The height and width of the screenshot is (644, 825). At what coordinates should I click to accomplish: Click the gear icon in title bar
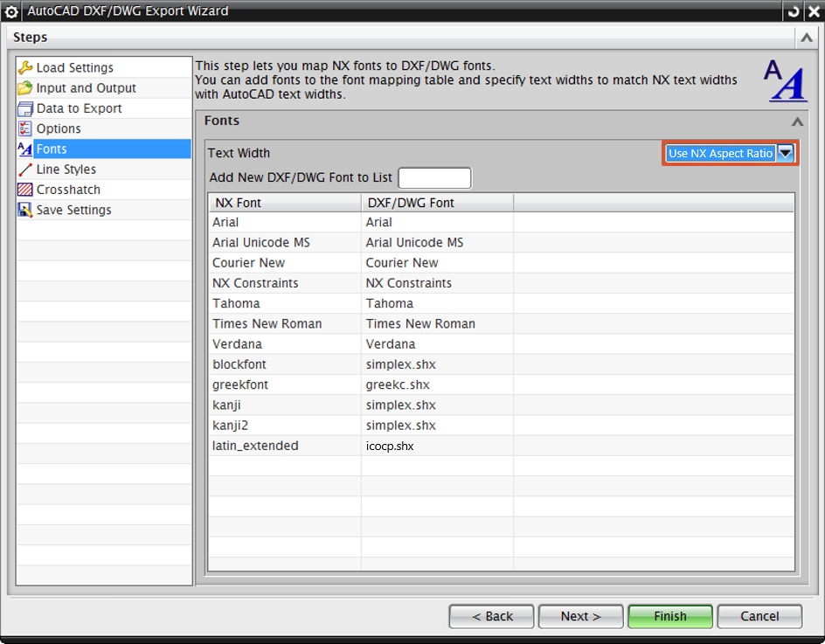(11, 12)
